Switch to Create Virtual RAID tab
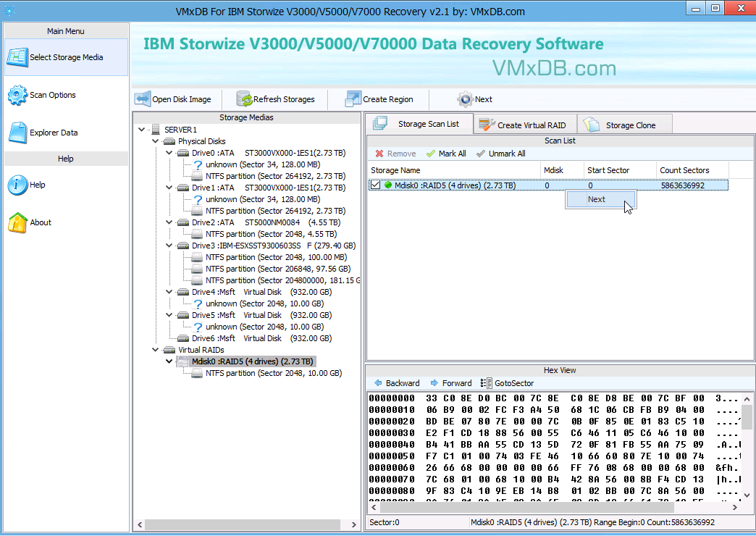The width and height of the screenshot is (756, 536). 525,125
